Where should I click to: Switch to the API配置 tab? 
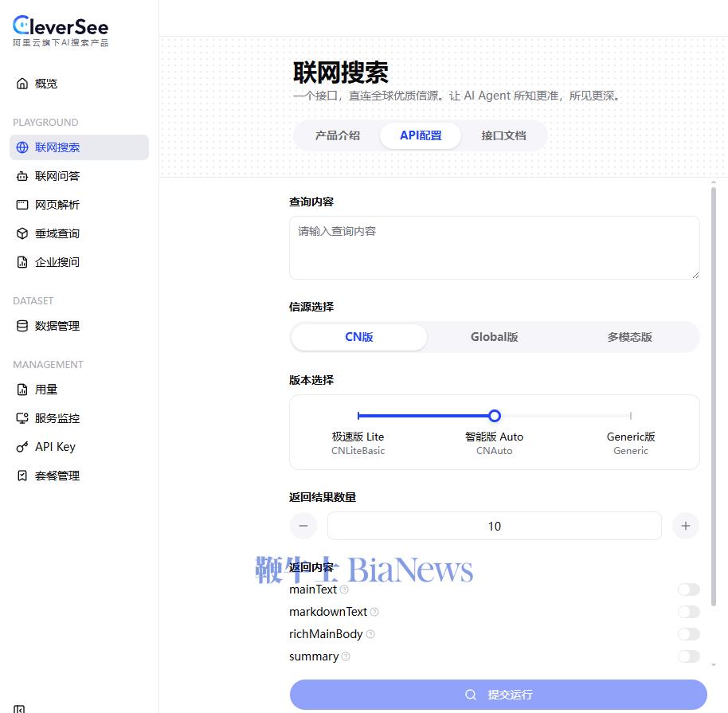[421, 135]
